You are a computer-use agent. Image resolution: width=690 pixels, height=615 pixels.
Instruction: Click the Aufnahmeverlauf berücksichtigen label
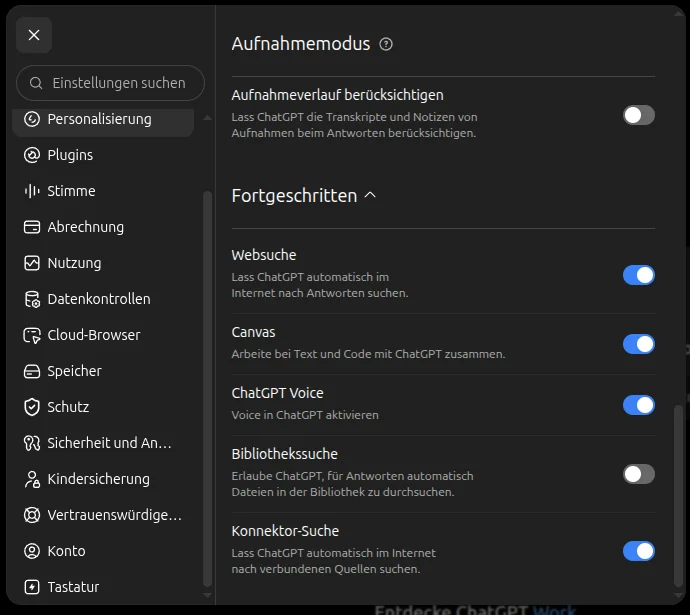(338, 95)
